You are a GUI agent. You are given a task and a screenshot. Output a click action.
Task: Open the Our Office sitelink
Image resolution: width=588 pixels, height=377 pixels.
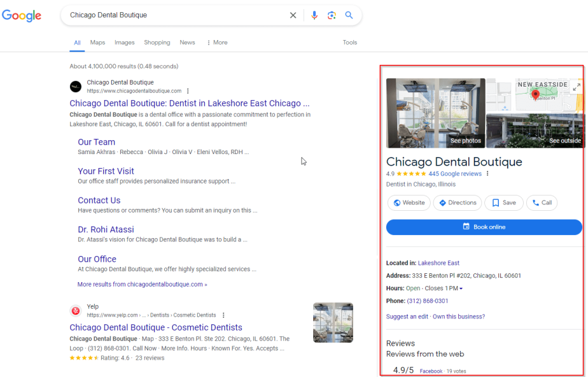pyautogui.click(x=97, y=259)
